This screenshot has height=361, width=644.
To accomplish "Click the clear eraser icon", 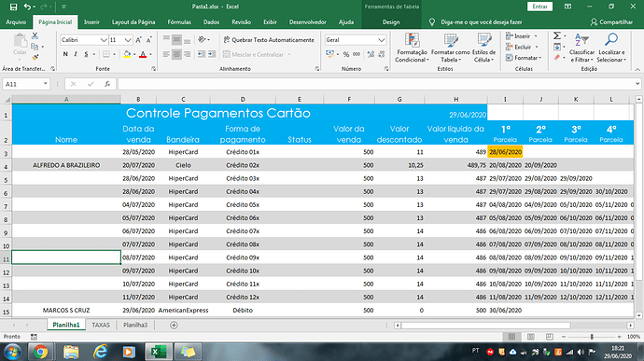I will point(557,58).
